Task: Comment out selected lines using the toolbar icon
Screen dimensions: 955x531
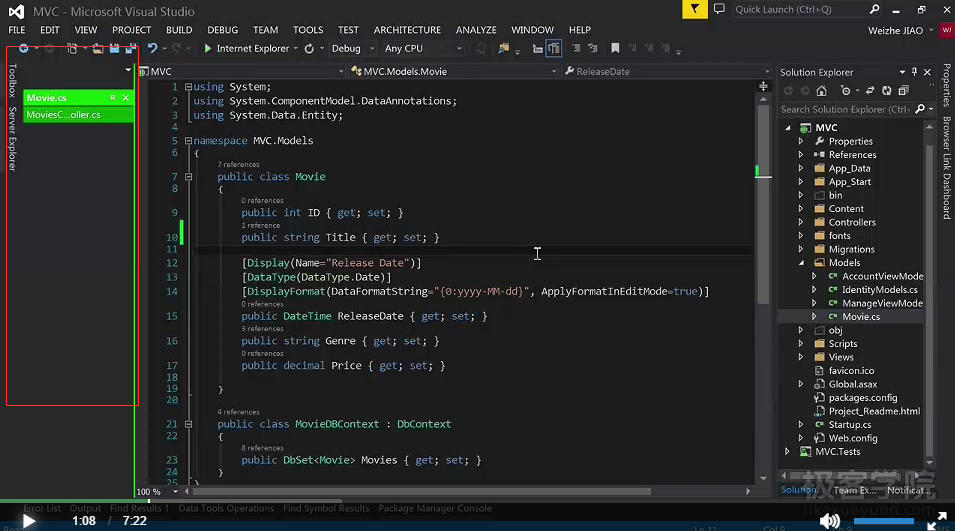Action: pos(576,48)
